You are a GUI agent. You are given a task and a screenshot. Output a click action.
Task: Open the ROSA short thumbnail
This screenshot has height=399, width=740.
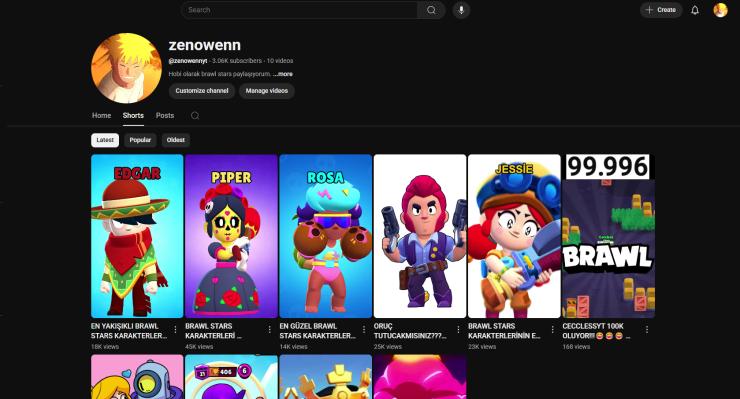pyautogui.click(x=326, y=236)
